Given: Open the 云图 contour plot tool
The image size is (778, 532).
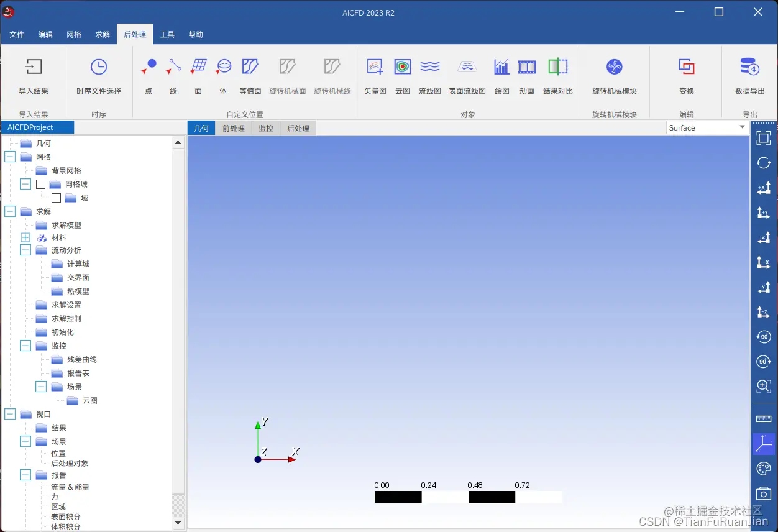Looking at the screenshot, I should tap(403, 66).
